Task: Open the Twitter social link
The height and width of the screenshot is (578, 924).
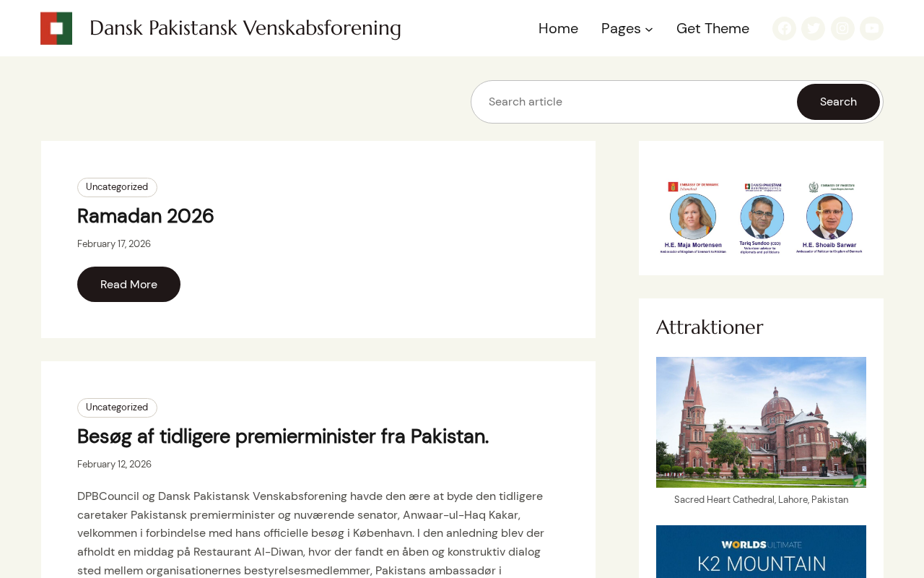Action: (x=813, y=28)
